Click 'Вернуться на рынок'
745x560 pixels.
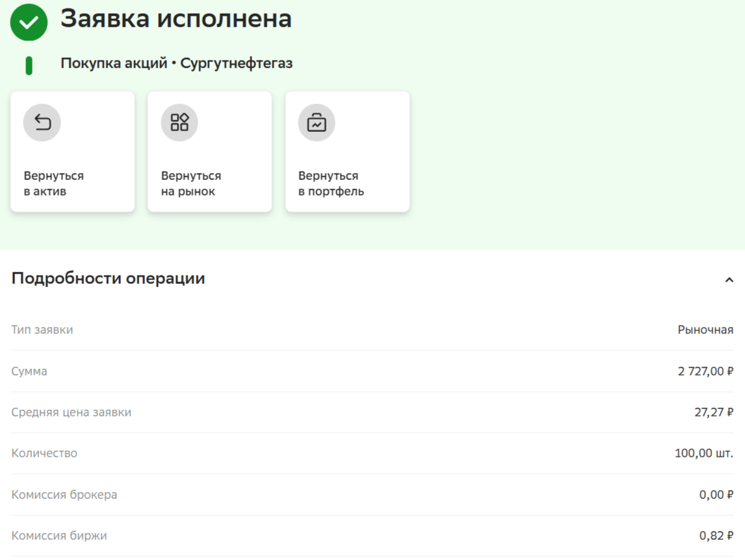pos(209,151)
